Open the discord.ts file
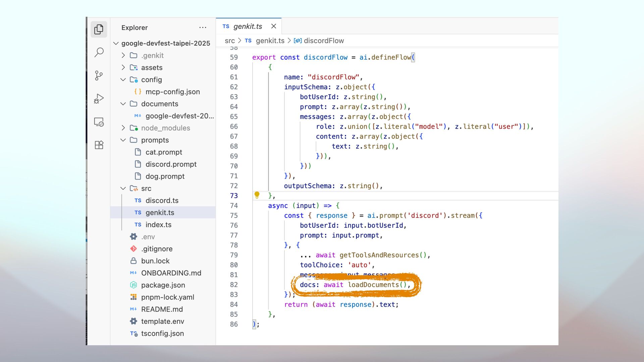 point(162,200)
